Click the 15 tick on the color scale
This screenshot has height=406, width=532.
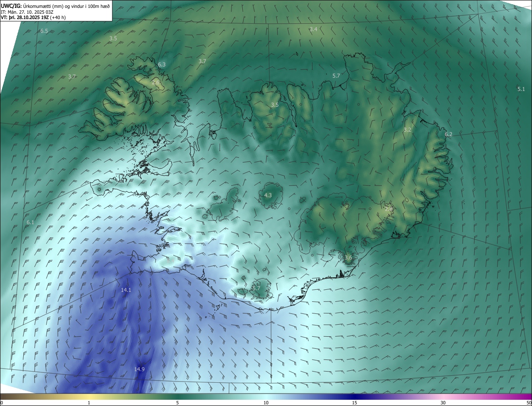click(355, 403)
